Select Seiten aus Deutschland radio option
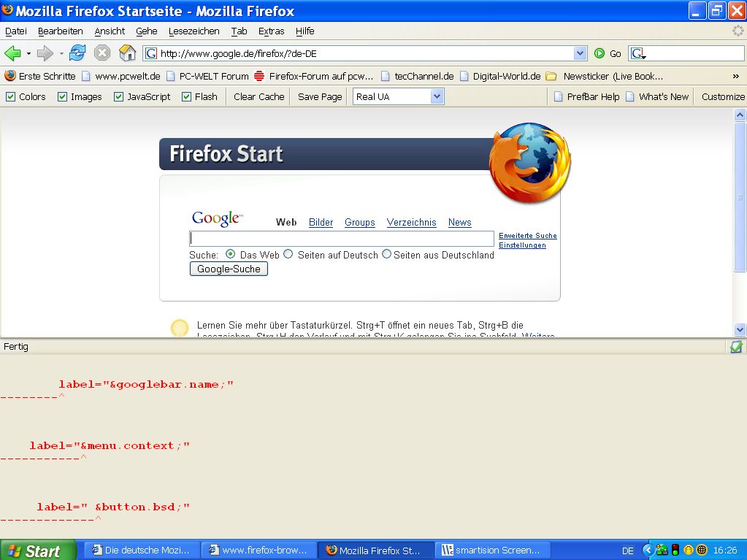Screen dimensions: 747x560 point(387,254)
